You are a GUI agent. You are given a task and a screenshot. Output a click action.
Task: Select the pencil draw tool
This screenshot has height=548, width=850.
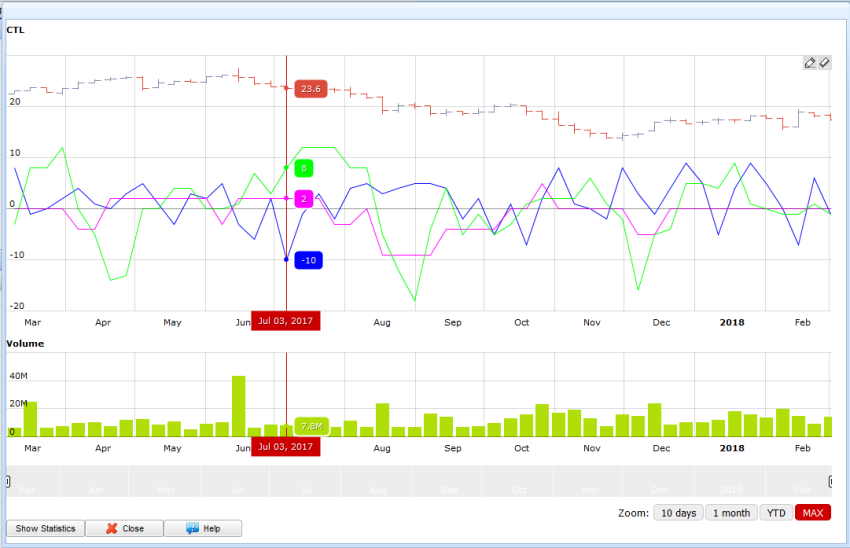(810, 63)
